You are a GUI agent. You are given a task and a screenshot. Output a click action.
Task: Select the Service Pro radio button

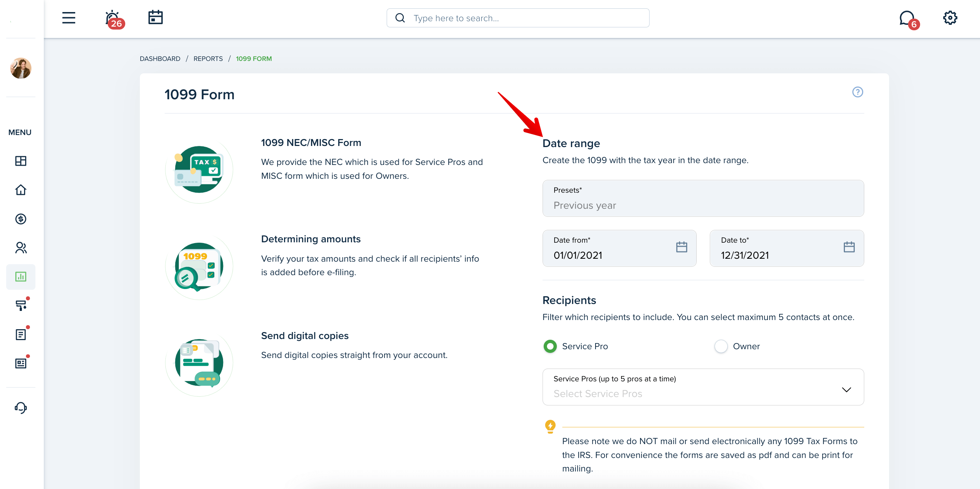[x=550, y=346]
